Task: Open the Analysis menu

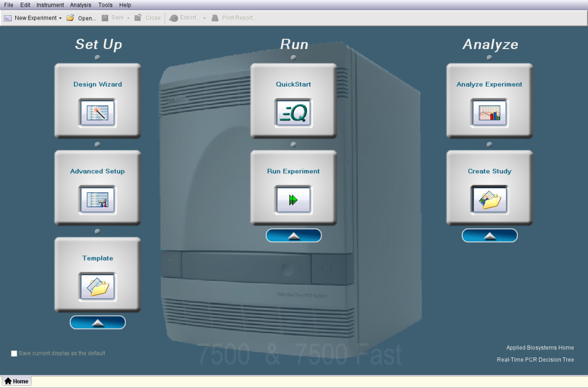Action: pos(81,5)
